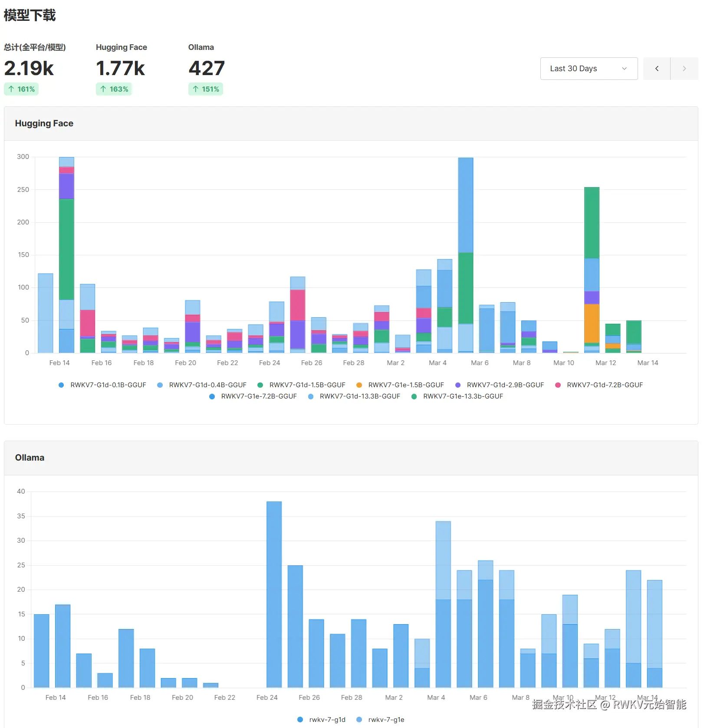Viewport: 704px width, 728px height.
Task: Click the 模型下载 page title
Action: tap(30, 15)
